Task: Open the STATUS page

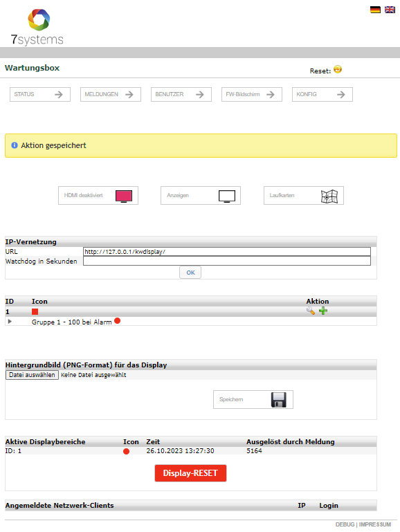Action: coord(40,94)
